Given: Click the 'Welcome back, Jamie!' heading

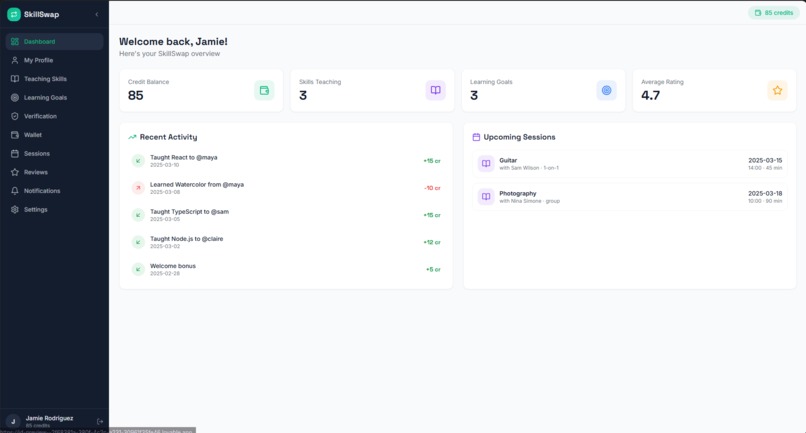Looking at the screenshot, I should [x=173, y=42].
